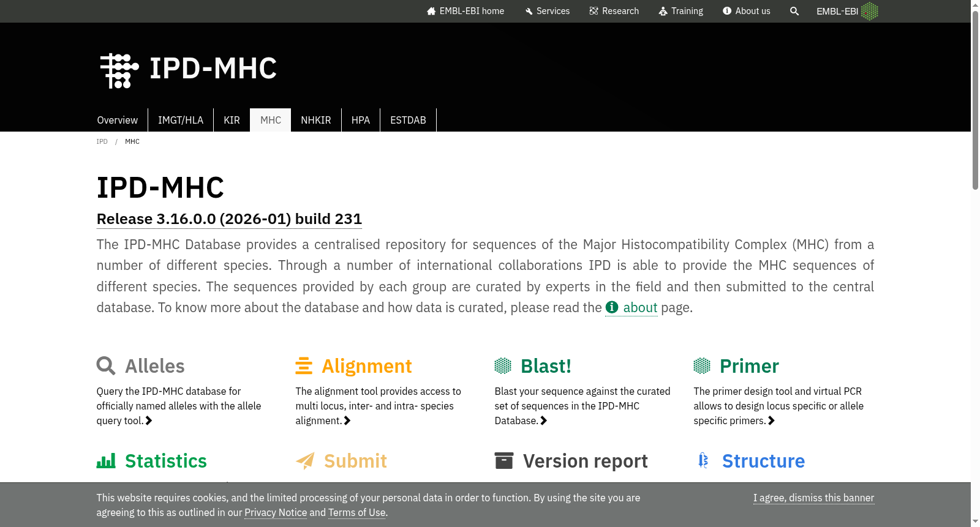Click the wrench icon beside Services
980x527 pixels.
529,11
